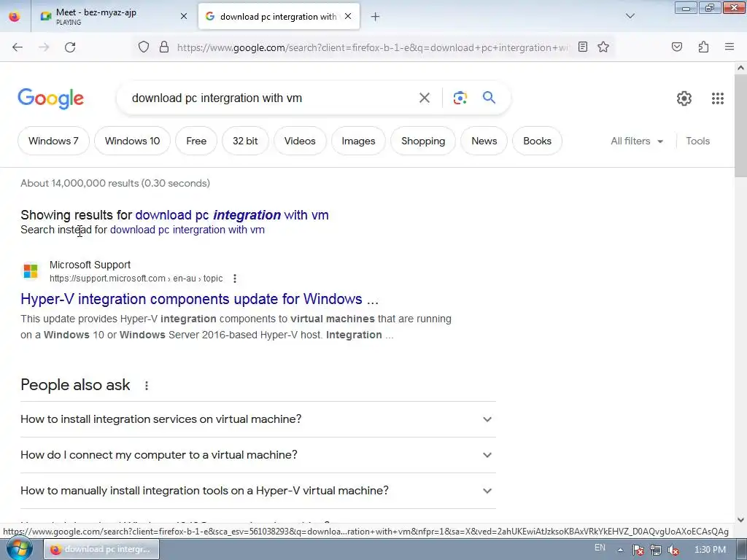Image resolution: width=747 pixels, height=560 pixels.
Task: Close the Meet - bez-myaz-ajp tab
Action: tap(183, 17)
